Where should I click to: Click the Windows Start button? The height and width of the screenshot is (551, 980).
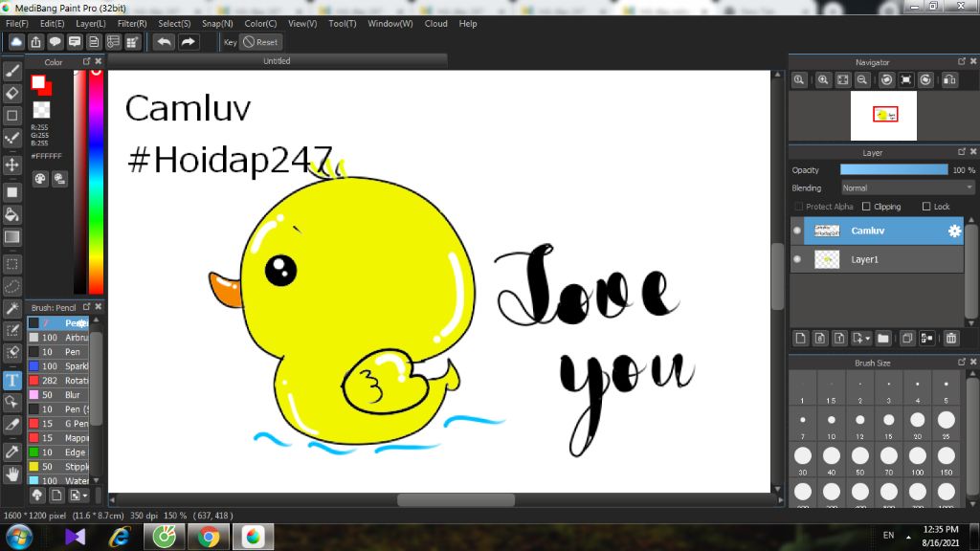pyautogui.click(x=19, y=538)
